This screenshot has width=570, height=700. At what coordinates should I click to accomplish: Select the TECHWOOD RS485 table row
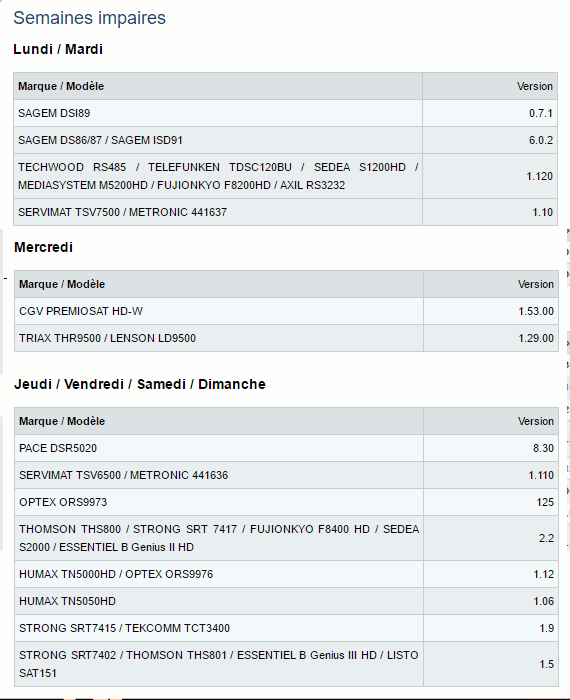coord(285,176)
